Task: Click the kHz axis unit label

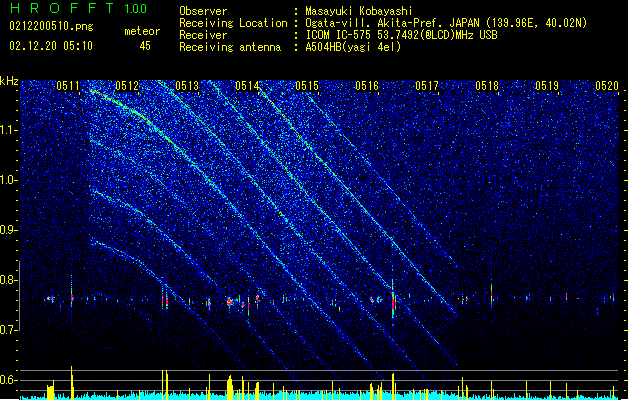Action: [x=9, y=81]
